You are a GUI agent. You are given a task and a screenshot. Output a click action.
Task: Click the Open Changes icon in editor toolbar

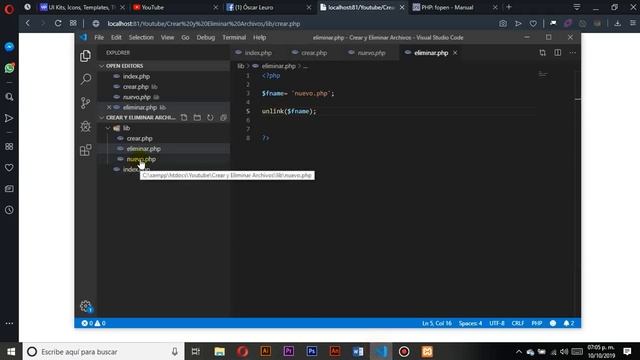(x=542, y=53)
